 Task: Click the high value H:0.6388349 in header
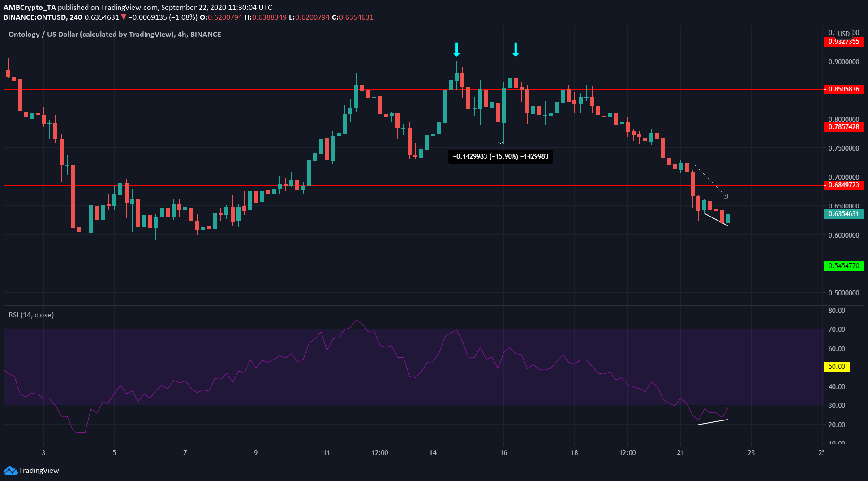(266, 17)
